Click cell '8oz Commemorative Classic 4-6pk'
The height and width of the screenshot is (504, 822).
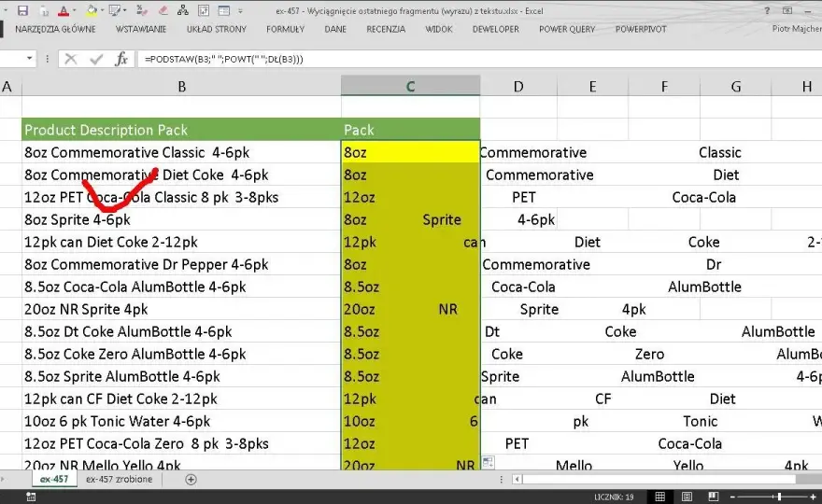tap(181, 152)
